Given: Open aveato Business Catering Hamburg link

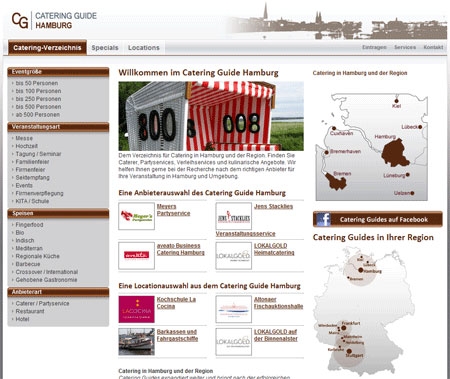Looking at the screenshot, I should coord(180,249).
